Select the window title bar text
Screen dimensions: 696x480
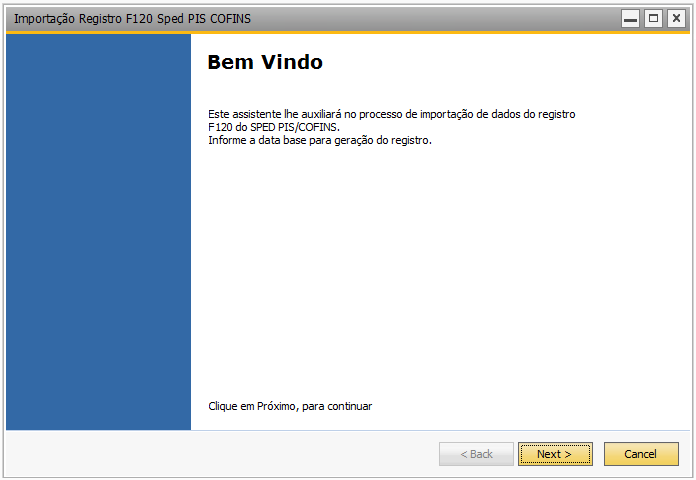132,19
